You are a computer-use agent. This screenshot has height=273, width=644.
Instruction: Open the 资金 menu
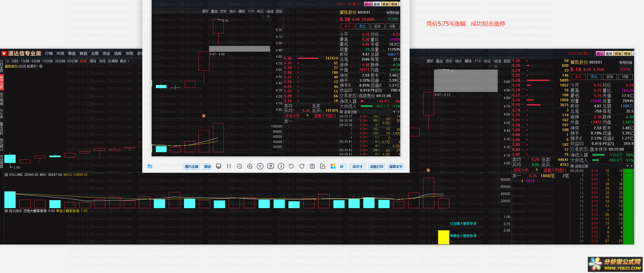106,53
